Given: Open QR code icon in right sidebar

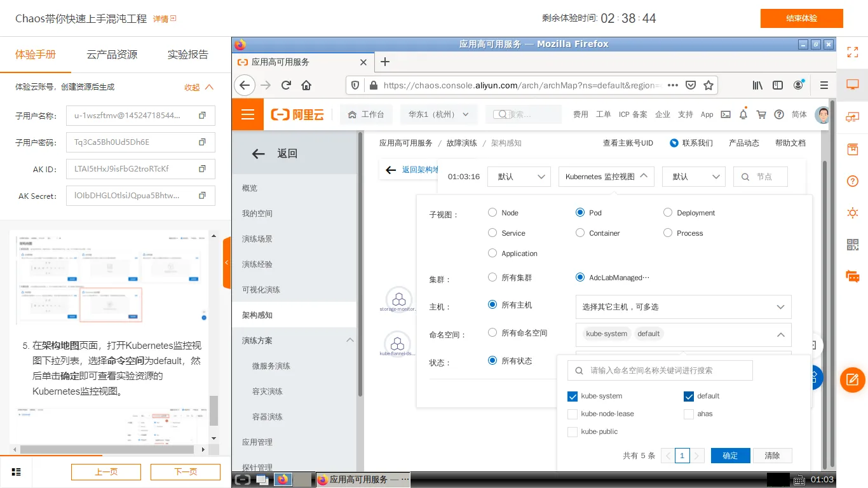Looking at the screenshot, I should point(853,245).
